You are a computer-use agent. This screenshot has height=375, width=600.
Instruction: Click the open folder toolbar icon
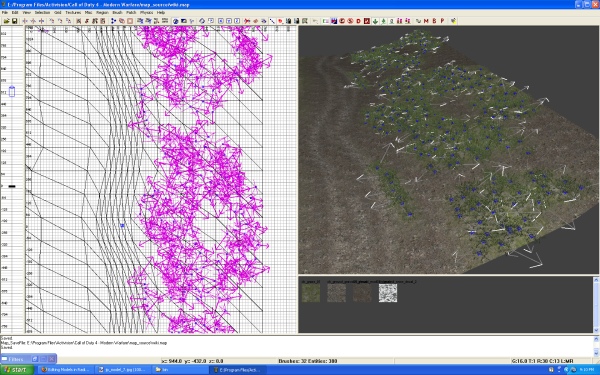tap(7, 21)
